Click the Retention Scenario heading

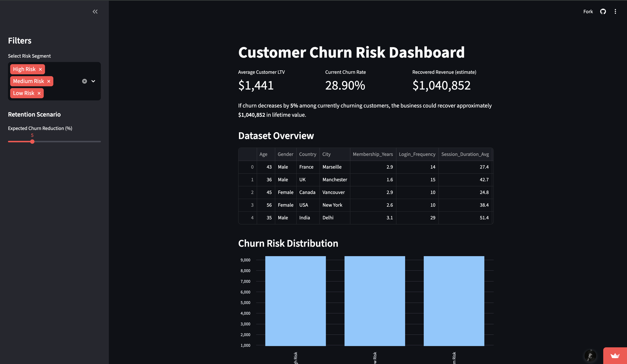34,114
